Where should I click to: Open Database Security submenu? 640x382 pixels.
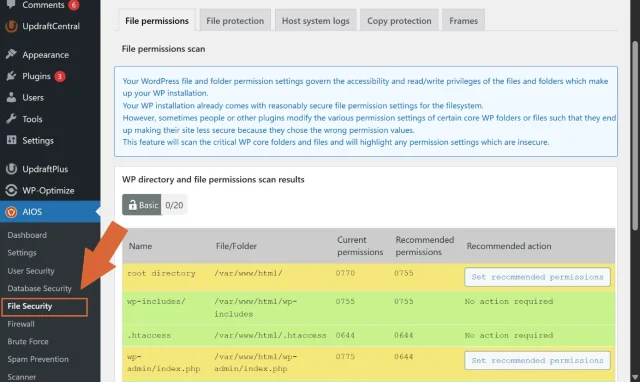click(x=39, y=288)
